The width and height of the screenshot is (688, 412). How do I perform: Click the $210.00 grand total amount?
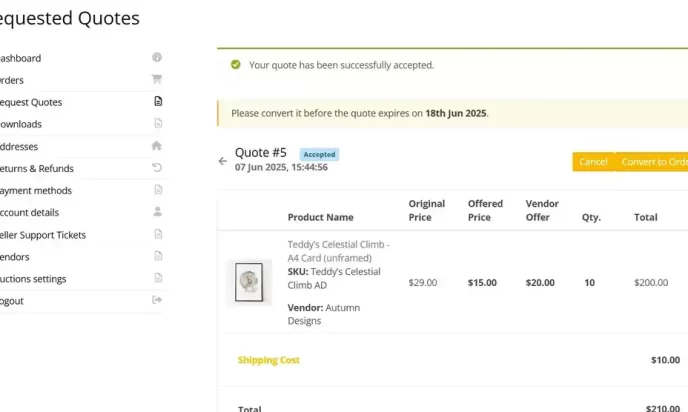(663, 408)
